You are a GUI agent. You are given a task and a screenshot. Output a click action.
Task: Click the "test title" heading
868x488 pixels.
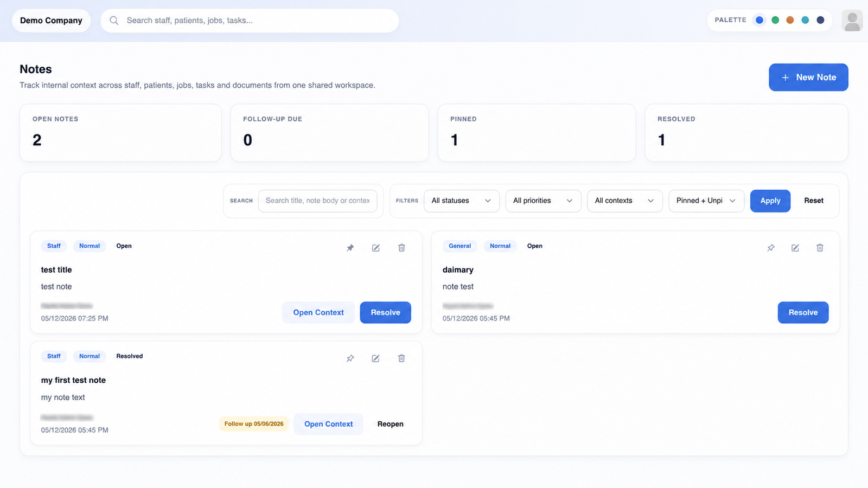tap(56, 270)
